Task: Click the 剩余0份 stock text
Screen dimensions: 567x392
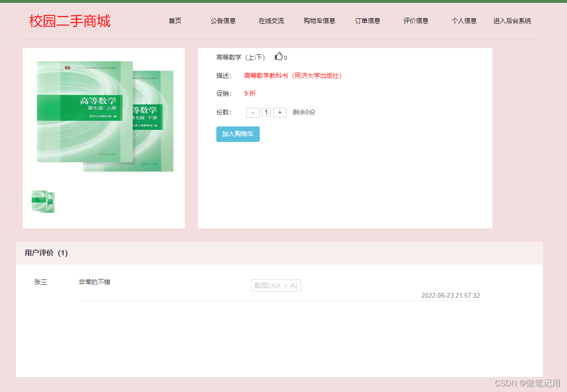Action: [x=304, y=112]
